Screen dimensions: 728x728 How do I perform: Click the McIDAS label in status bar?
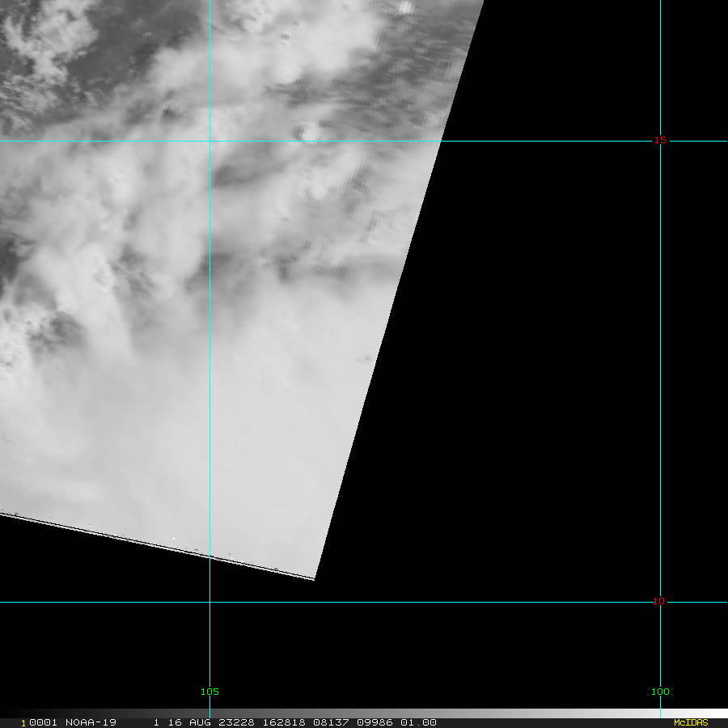690,722
